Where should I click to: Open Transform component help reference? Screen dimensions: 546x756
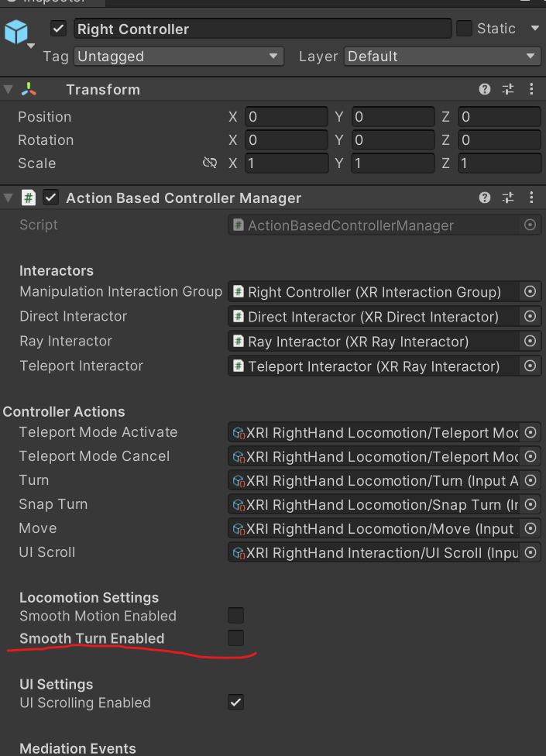point(485,90)
